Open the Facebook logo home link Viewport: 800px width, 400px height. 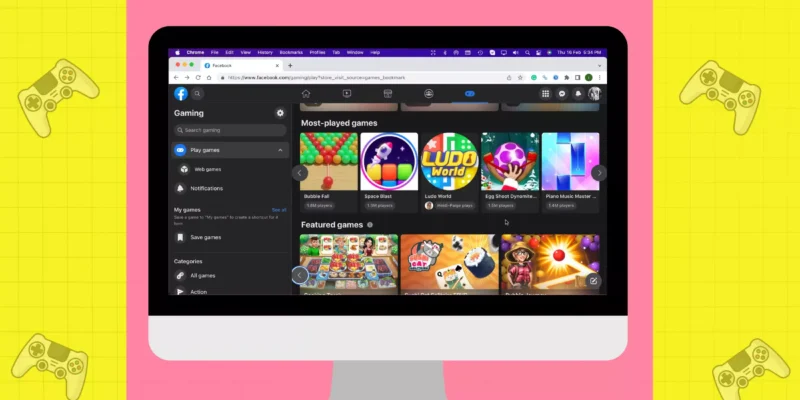(x=181, y=94)
